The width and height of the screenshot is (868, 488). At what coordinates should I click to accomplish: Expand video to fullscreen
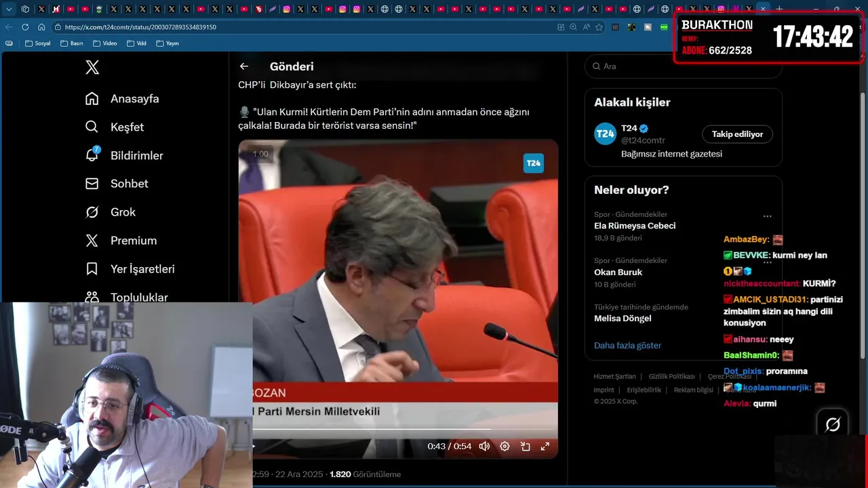click(x=545, y=446)
